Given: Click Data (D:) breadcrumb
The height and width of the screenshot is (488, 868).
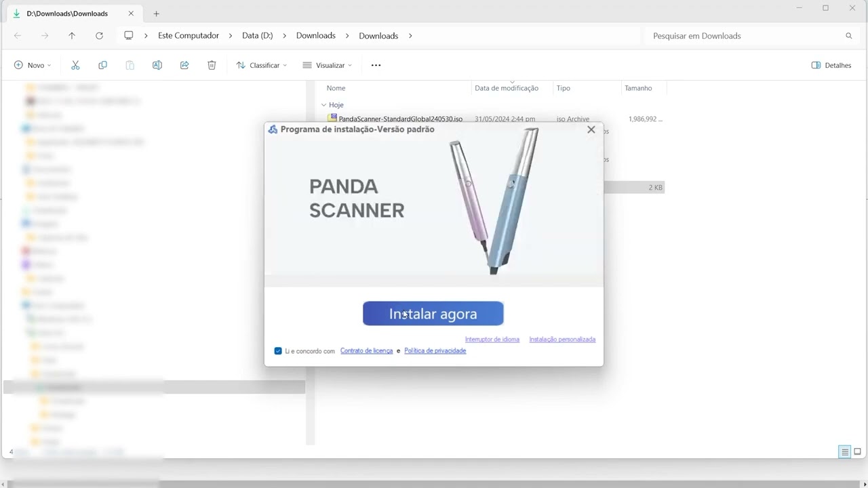Looking at the screenshot, I should click(x=257, y=36).
